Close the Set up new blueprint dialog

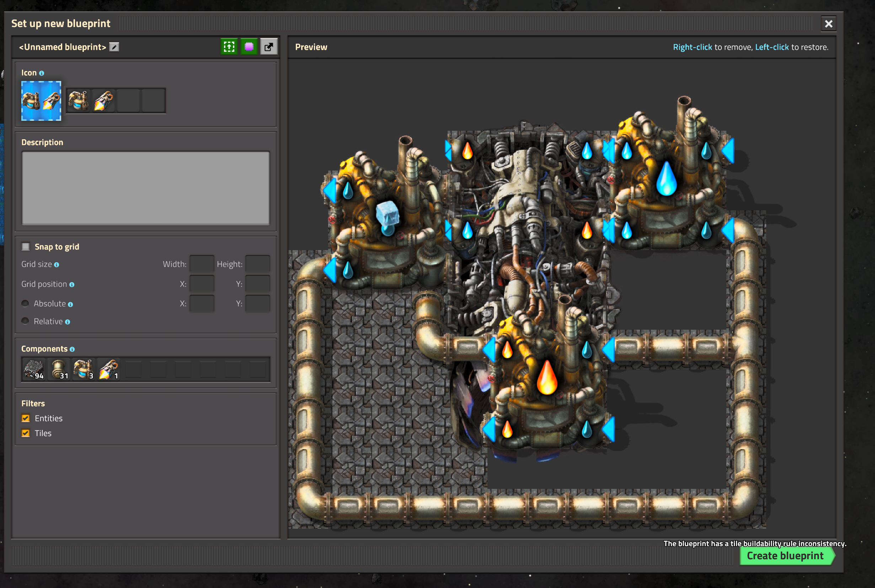click(x=828, y=23)
